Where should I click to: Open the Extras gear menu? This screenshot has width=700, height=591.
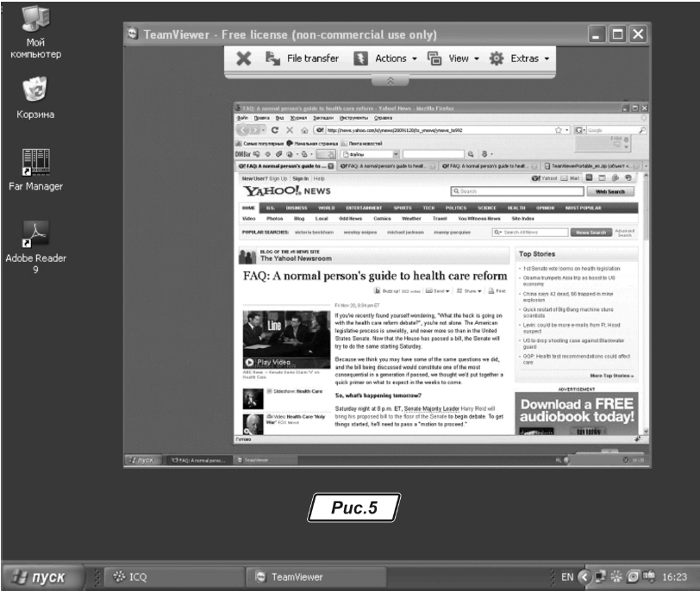(x=520, y=59)
